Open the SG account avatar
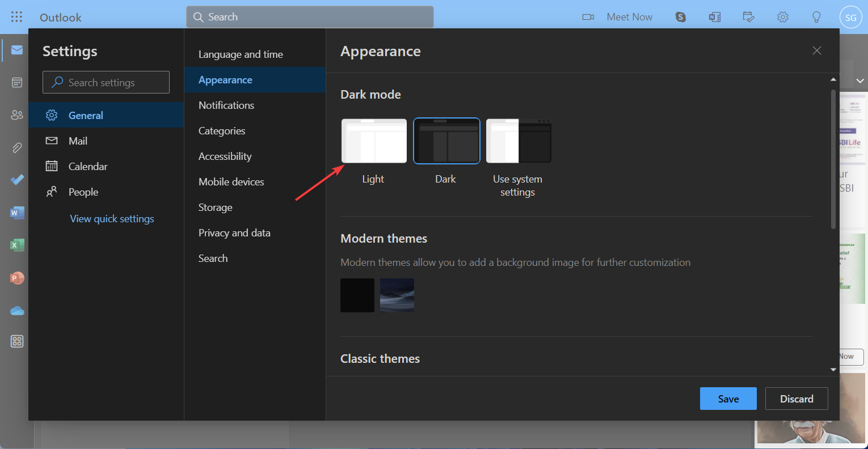Image resolution: width=868 pixels, height=449 pixels. click(x=850, y=17)
